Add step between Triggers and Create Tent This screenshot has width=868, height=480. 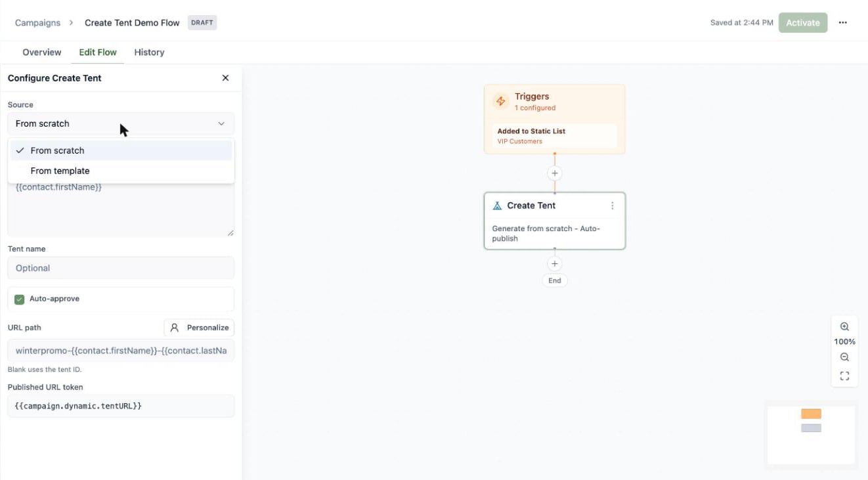click(555, 173)
